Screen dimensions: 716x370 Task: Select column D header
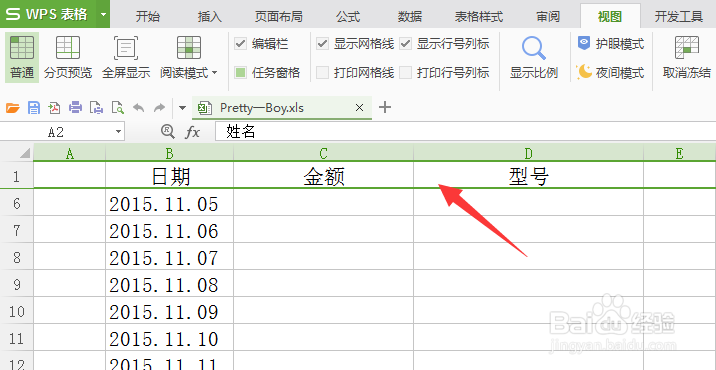(528, 154)
